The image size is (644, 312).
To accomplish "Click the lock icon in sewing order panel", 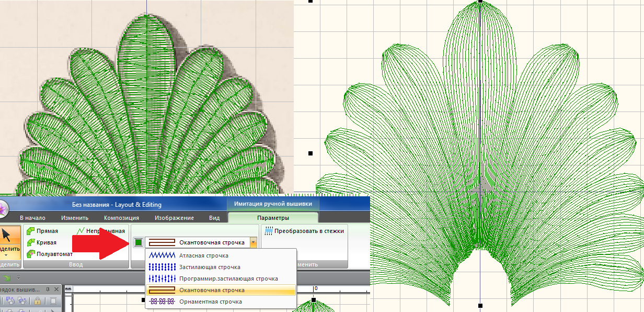I will [38, 300].
